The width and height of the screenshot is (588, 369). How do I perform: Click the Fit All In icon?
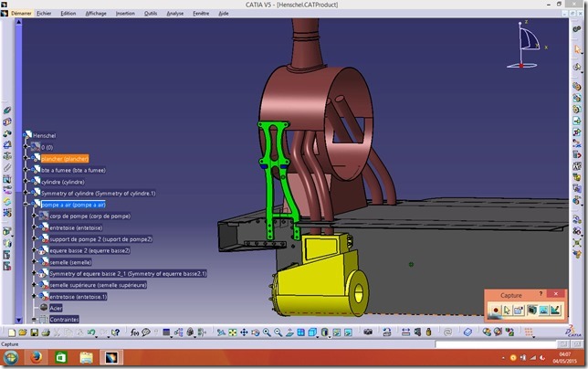click(233, 332)
